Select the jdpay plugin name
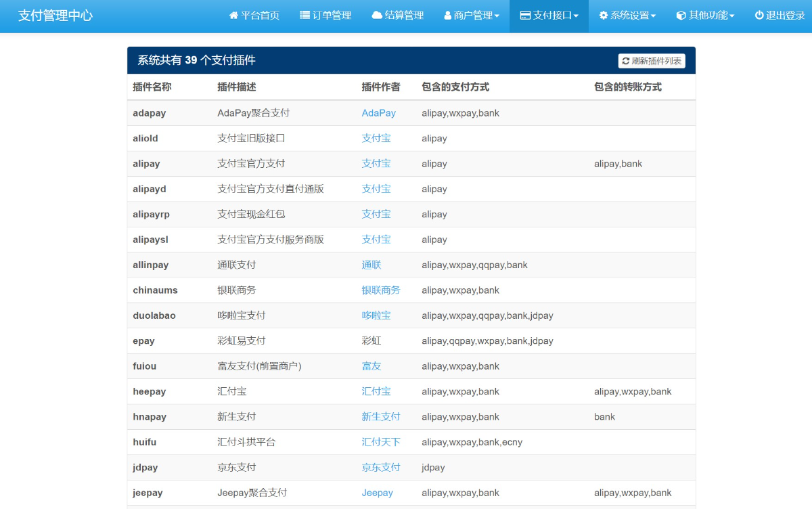Viewport: 812px width, 509px height. (x=145, y=467)
